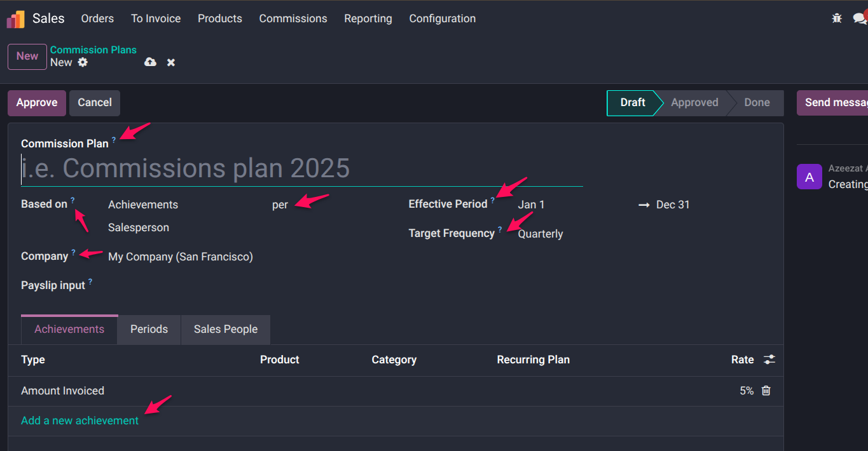868x451 pixels.
Task: Click the help tooltip icon beside Payslip input
Action: point(90,281)
